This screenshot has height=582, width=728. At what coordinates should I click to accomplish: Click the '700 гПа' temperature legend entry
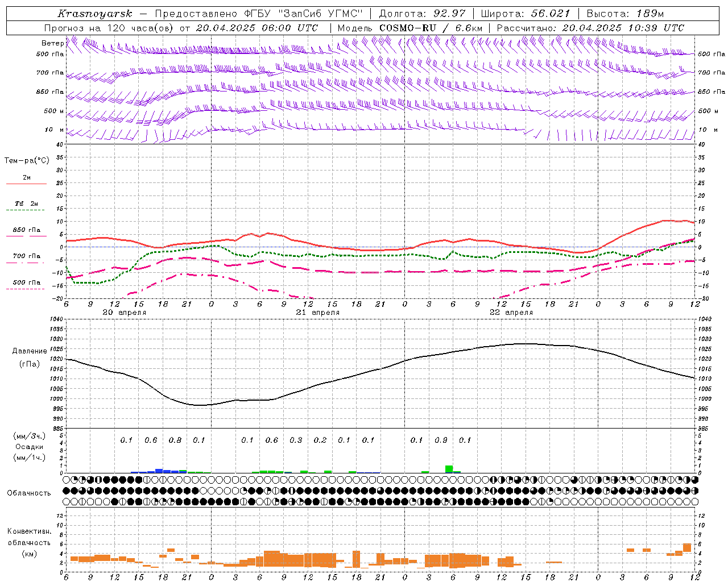point(27,256)
